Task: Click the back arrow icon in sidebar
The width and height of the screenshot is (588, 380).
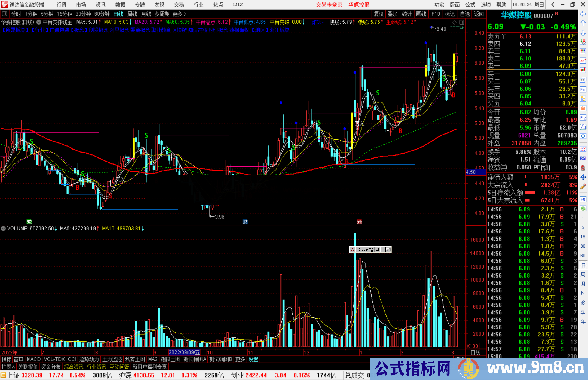Action: point(583,14)
